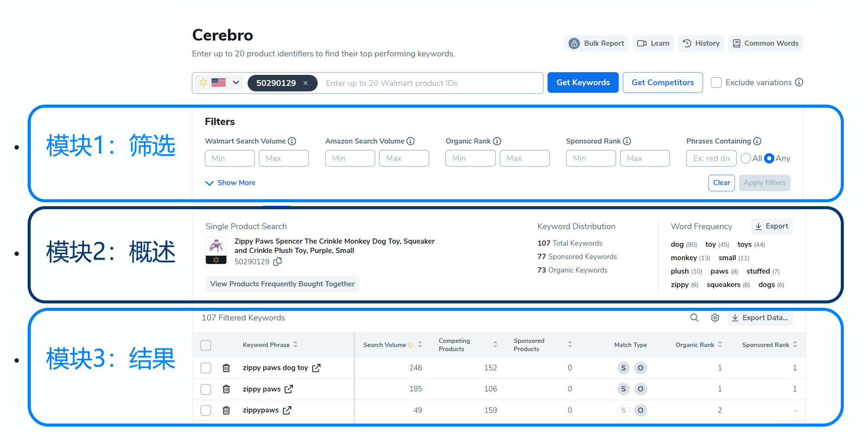Click the Get Keywords button
The width and height of the screenshot is (868, 440).
coord(583,83)
